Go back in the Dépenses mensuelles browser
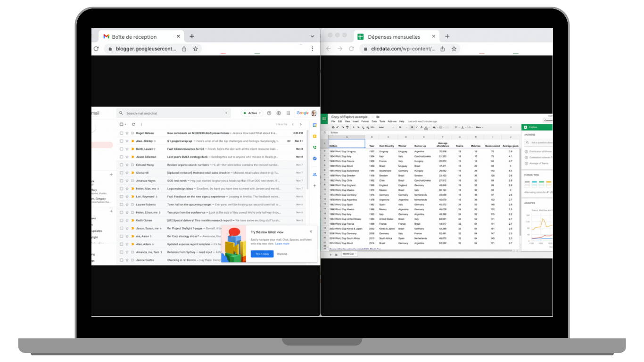 click(x=329, y=49)
